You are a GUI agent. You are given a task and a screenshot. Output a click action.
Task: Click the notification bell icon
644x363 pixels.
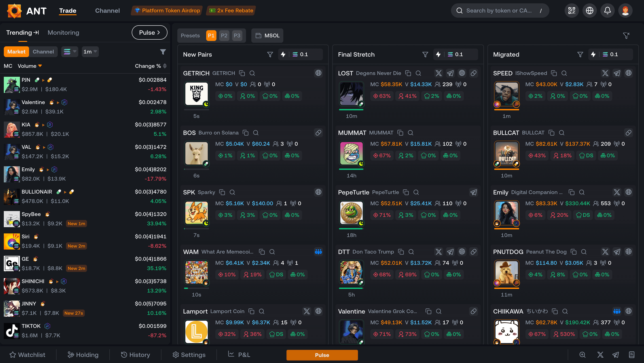point(607,11)
